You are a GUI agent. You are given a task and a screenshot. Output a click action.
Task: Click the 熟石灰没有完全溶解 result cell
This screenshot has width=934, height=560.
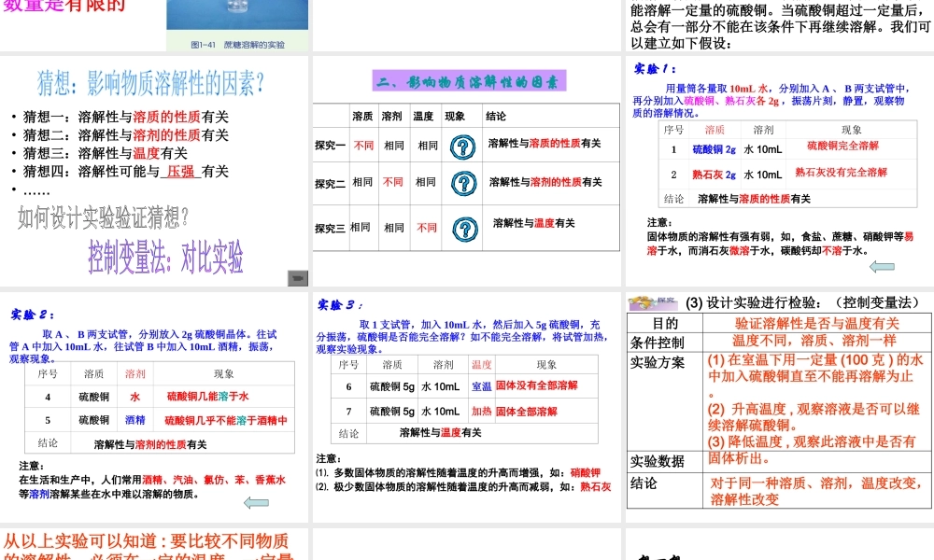[x=842, y=173]
